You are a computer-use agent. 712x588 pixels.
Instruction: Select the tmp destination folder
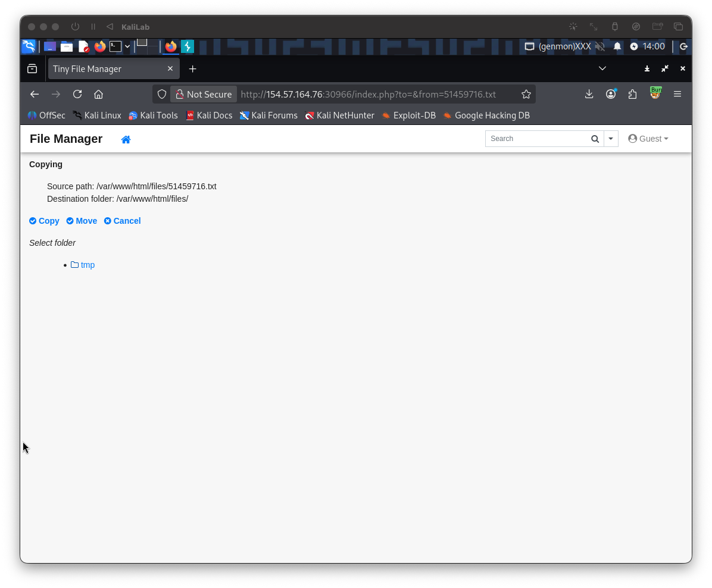click(88, 265)
